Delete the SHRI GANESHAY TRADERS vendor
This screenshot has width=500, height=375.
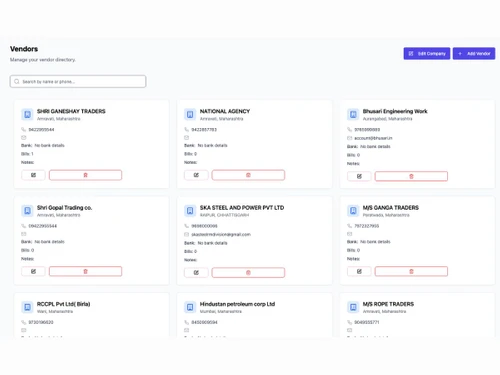pyautogui.click(x=85, y=175)
